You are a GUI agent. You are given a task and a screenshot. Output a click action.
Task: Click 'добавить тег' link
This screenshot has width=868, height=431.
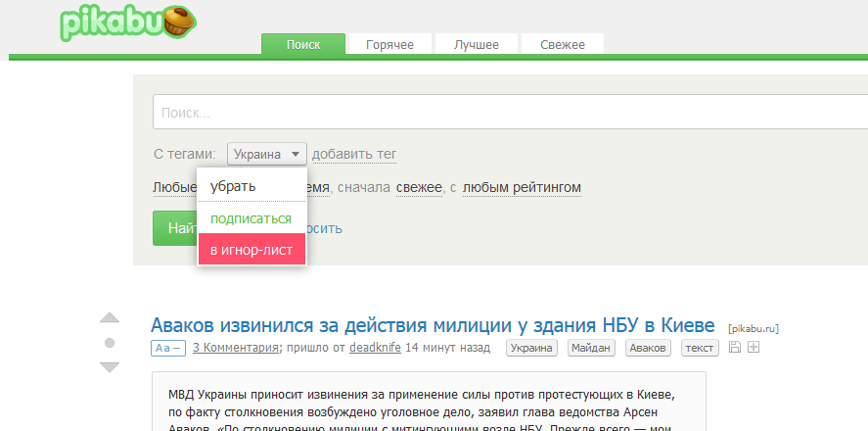pyautogui.click(x=354, y=155)
